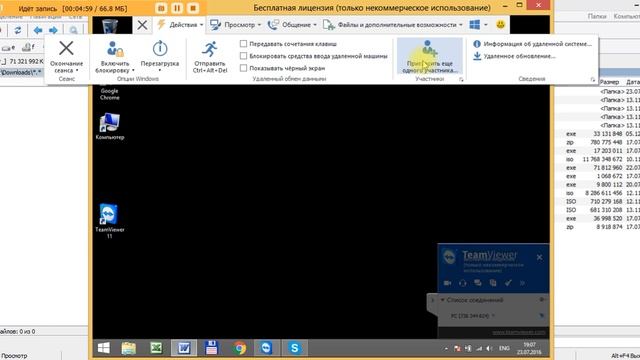This screenshot has width=640, height=360.
Task: Go back with file manager left arrow
Action: tap(38, 30)
